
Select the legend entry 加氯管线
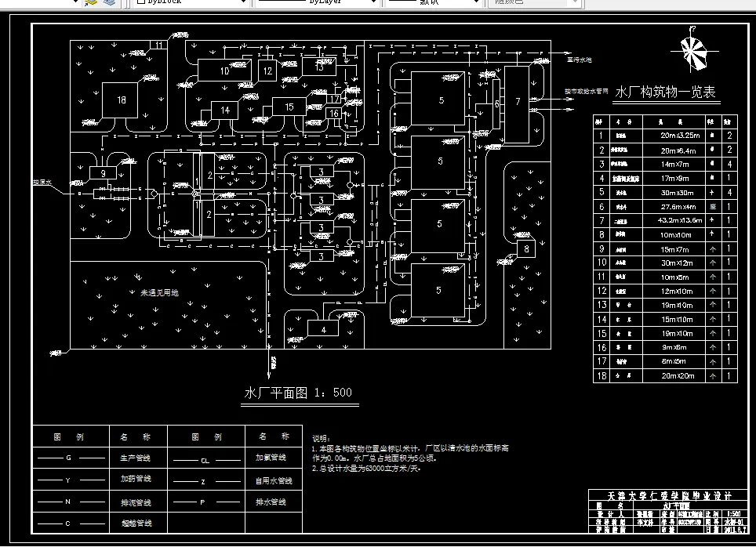271,458
